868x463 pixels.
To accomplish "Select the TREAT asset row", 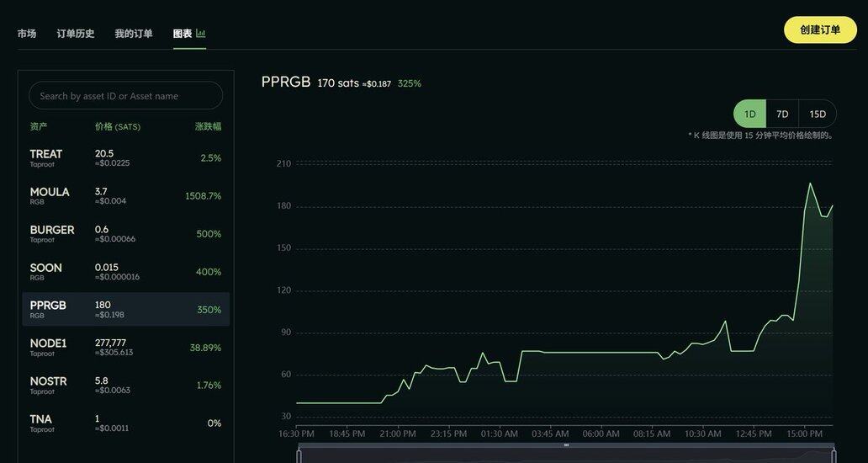I will [125, 158].
